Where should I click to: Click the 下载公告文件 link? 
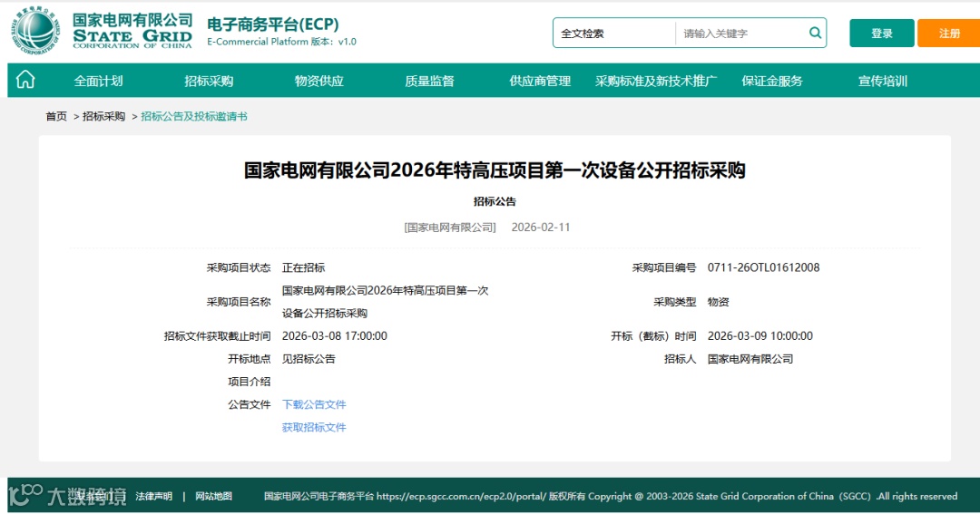[314, 404]
